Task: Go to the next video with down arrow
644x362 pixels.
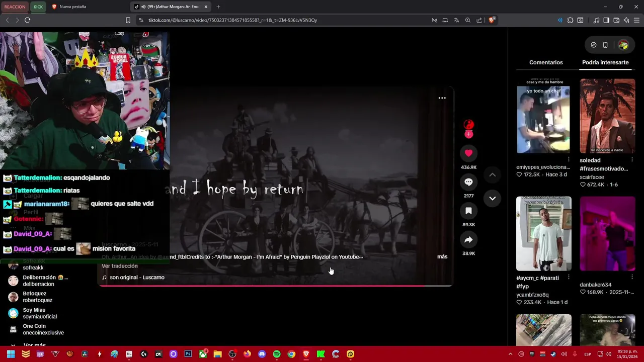Action: pyautogui.click(x=493, y=198)
